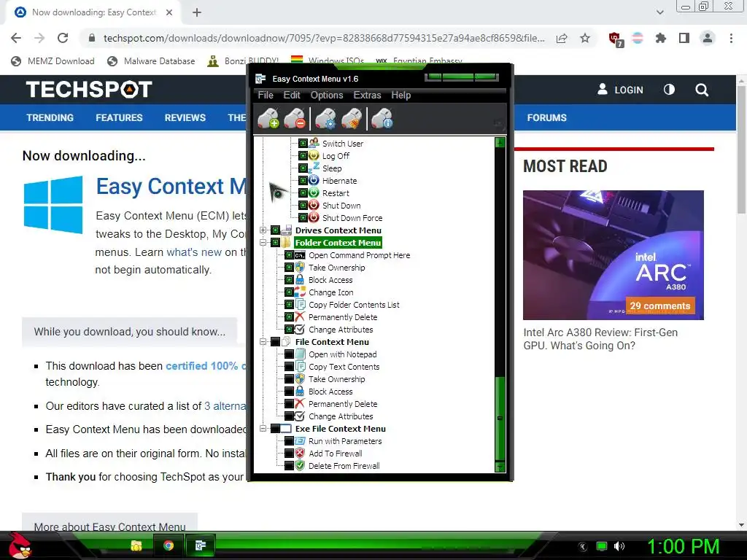Open the Chrome extensions puzzle icon

(x=661, y=38)
